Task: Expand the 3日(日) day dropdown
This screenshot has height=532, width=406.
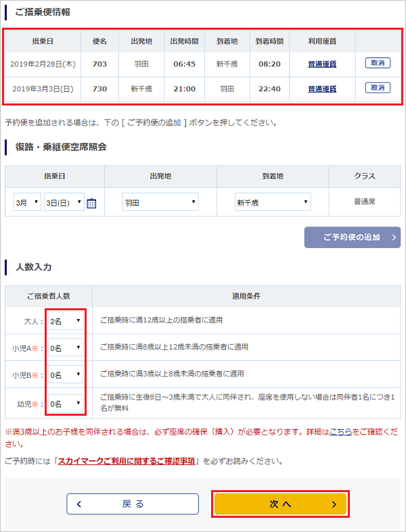Action: pos(64,202)
